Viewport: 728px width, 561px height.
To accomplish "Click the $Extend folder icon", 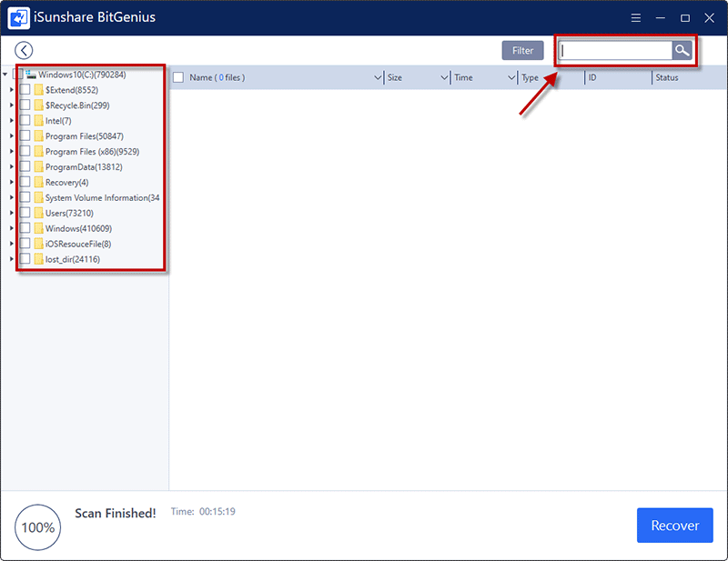I will pos(38,89).
